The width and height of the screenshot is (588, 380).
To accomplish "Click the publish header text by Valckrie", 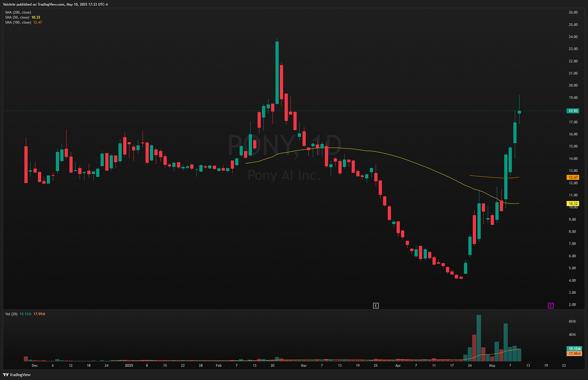I will click(55, 4).
